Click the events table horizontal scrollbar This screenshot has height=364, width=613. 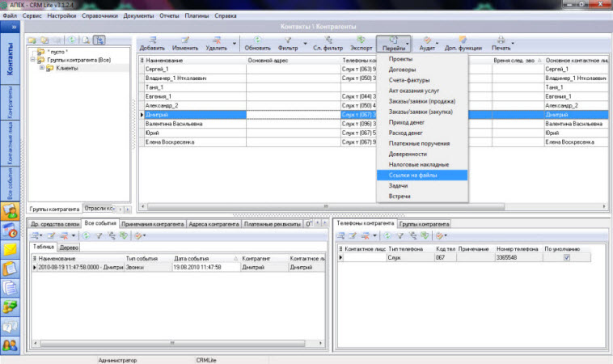[172, 343]
